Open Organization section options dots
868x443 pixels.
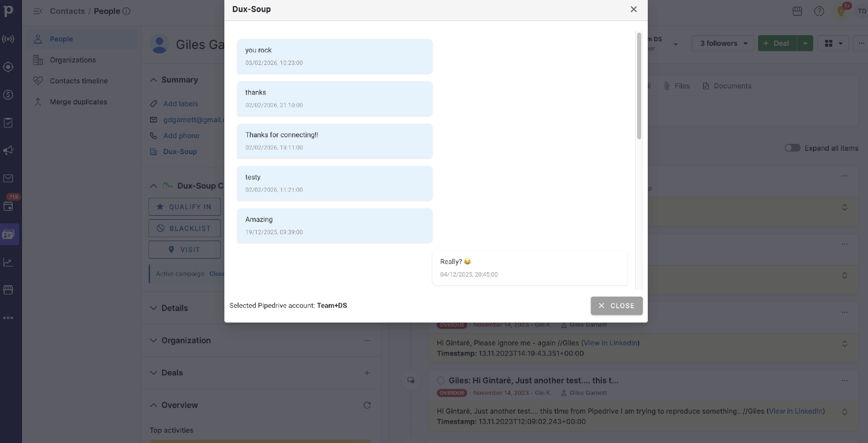pos(367,340)
